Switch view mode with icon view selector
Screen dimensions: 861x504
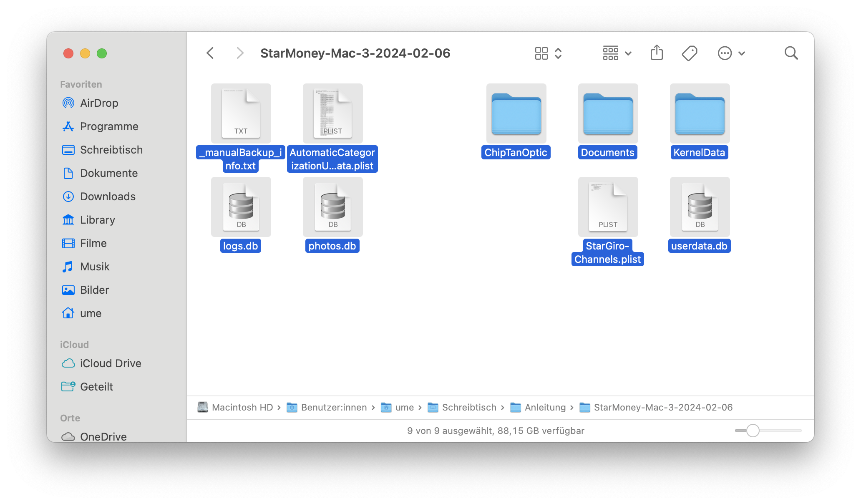click(548, 53)
